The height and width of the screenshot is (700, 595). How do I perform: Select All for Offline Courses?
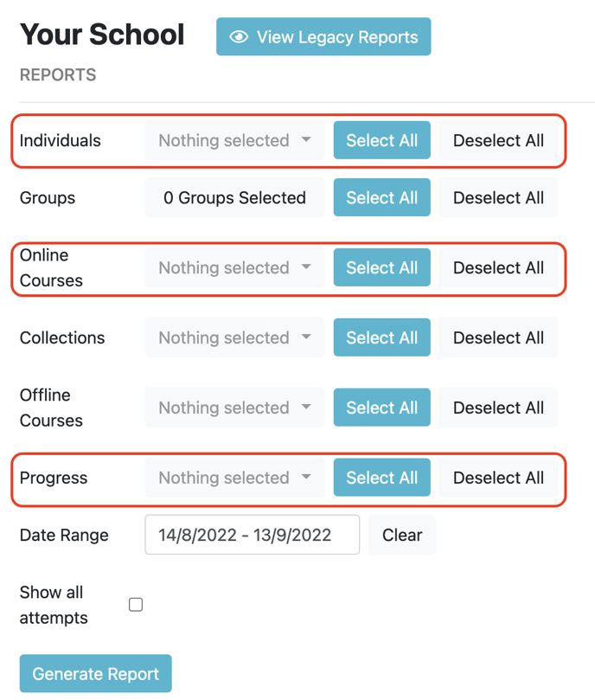point(381,408)
